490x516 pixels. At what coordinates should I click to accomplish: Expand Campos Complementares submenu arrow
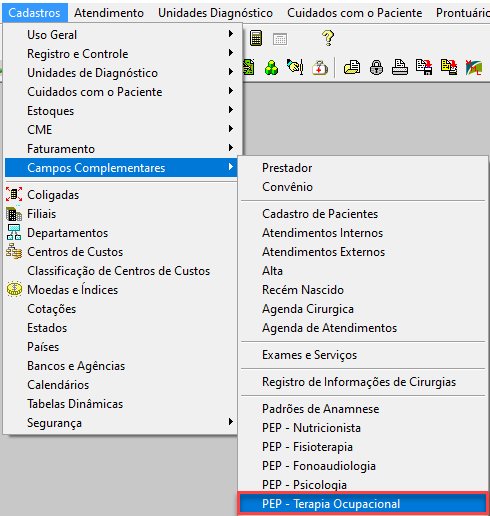[x=230, y=167]
